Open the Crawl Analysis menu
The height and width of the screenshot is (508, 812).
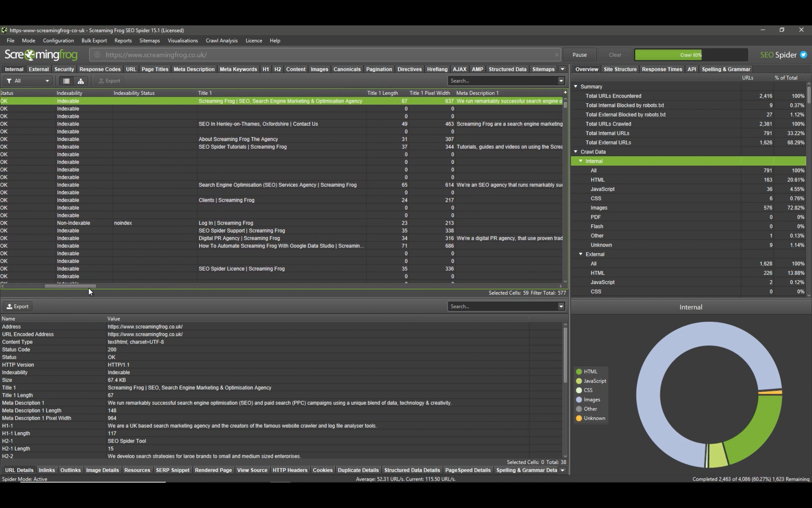(x=221, y=41)
